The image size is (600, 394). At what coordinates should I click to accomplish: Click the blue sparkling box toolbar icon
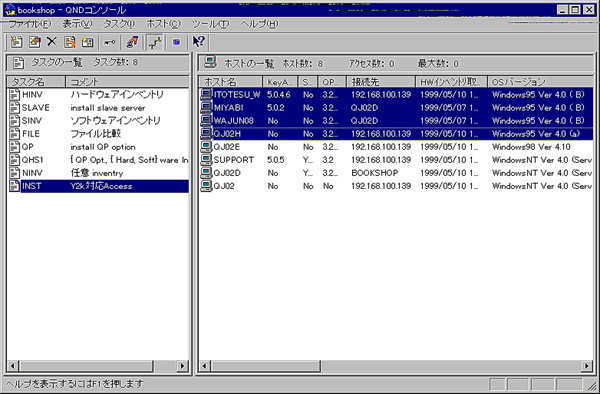click(x=176, y=42)
